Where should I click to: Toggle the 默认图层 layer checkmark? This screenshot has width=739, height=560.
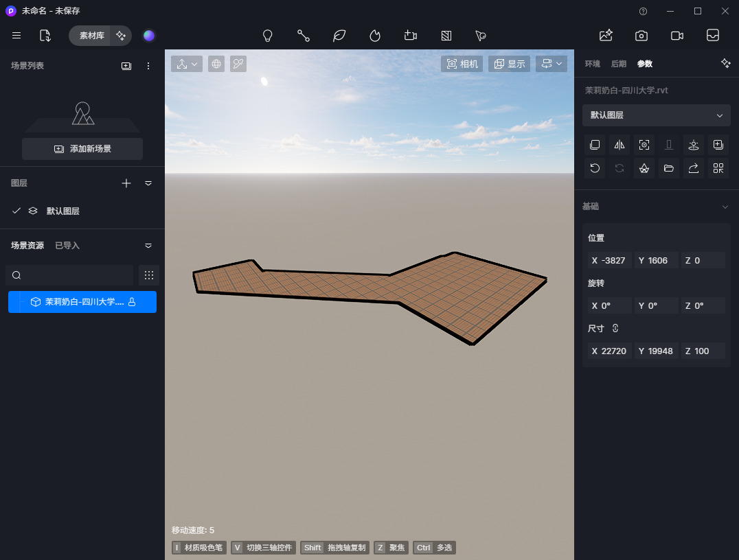[16, 211]
